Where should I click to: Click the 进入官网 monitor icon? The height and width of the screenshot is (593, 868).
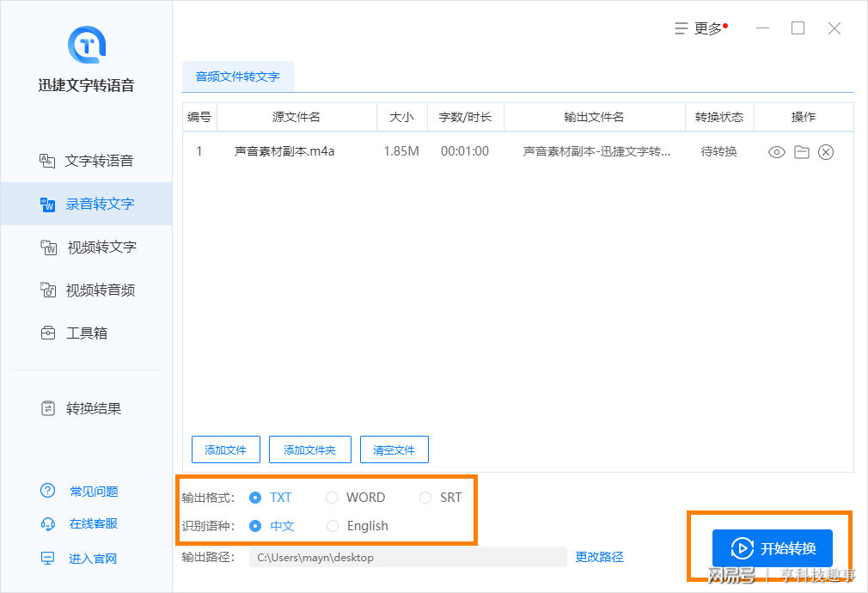point(47,558)
